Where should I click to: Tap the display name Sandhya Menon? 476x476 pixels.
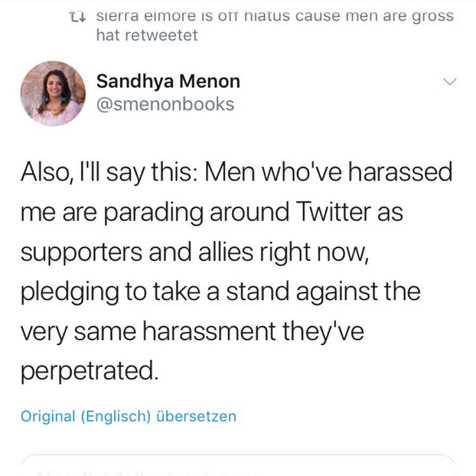pyautogui.click(x=168, y=82)
